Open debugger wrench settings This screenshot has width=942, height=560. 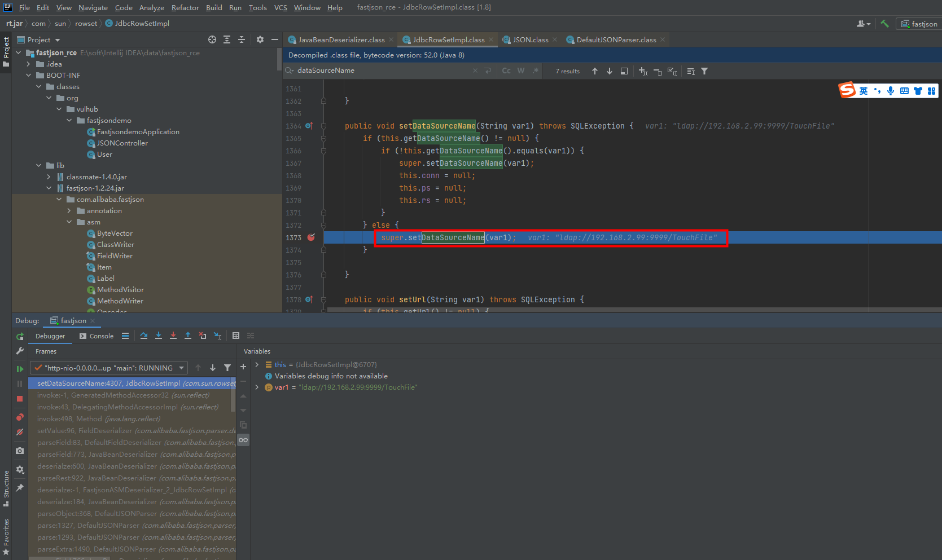[20, 351]
